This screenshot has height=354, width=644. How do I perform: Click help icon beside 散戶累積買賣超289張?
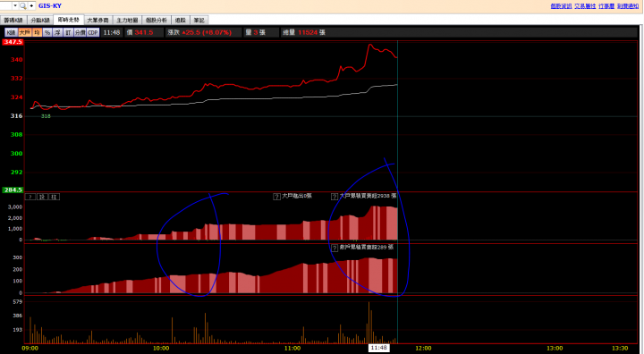click(335, 248)
